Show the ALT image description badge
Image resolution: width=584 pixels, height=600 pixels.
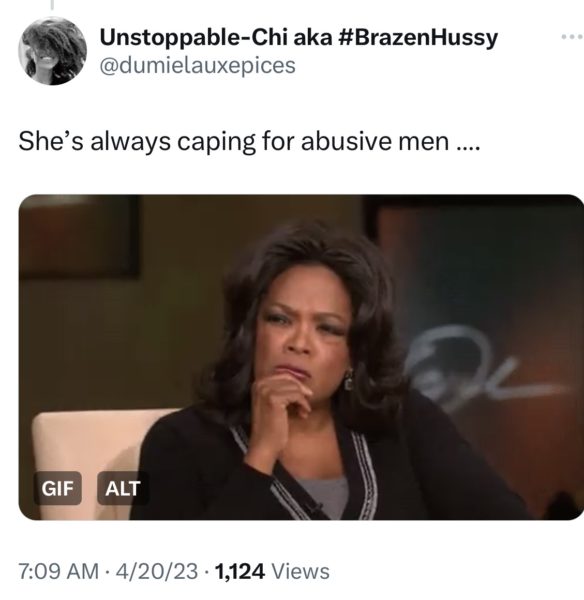[x=123, y=488]
